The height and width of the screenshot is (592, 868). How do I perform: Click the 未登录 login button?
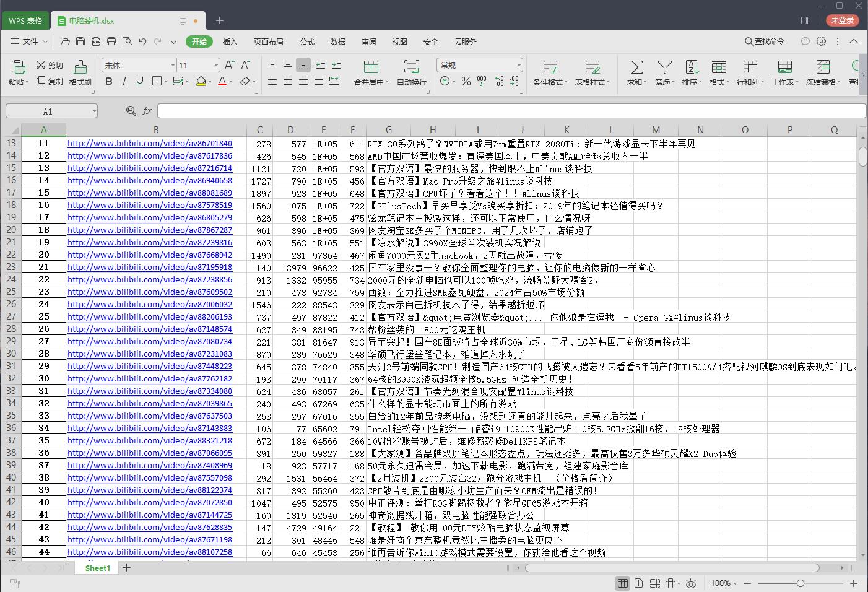pos(843,20)
